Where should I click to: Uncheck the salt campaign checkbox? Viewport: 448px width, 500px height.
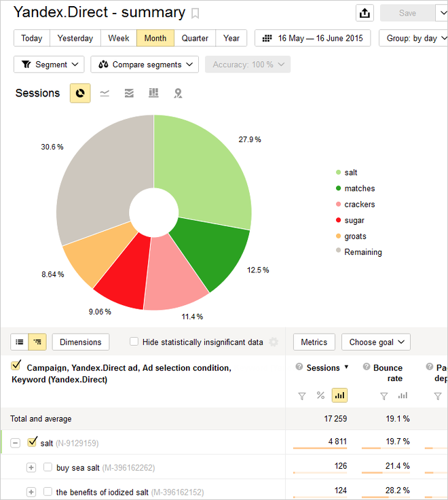pos(32,443)
